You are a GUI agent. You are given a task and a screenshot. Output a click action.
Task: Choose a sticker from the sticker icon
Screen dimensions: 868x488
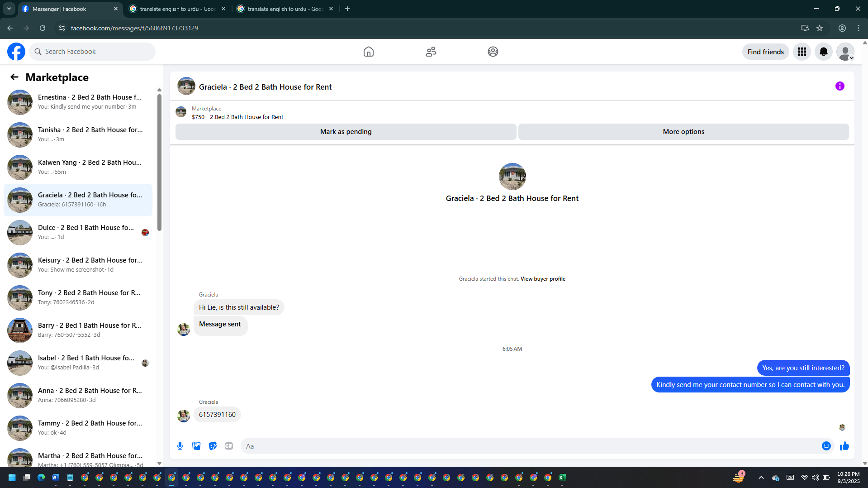[x=213, y=446]
